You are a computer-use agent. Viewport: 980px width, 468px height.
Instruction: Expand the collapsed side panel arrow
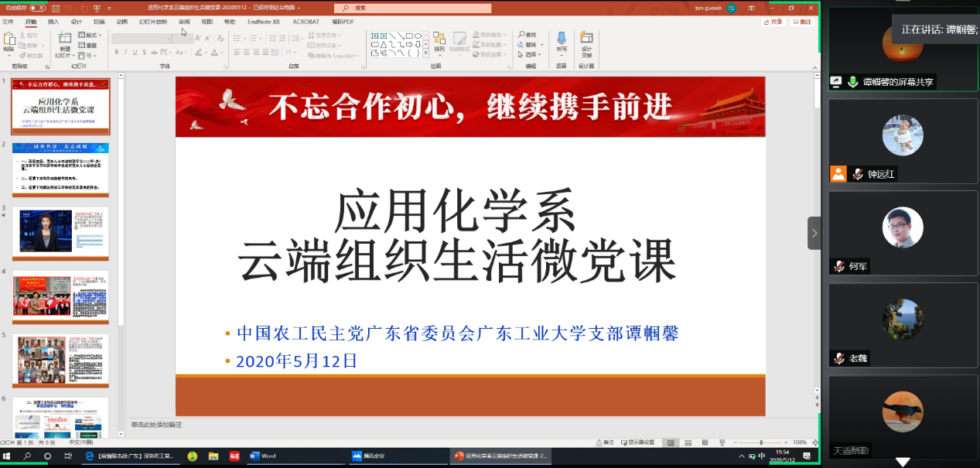[x=814, y=232]
